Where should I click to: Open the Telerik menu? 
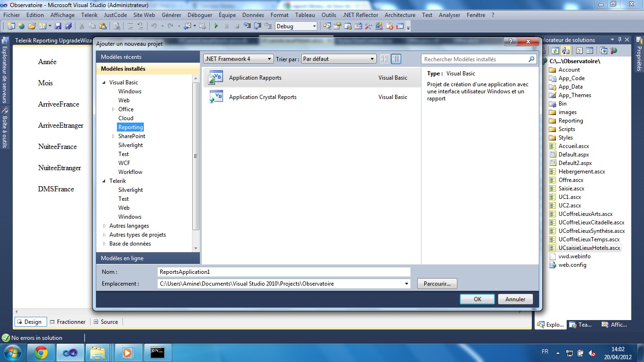[x=90, y=15]
